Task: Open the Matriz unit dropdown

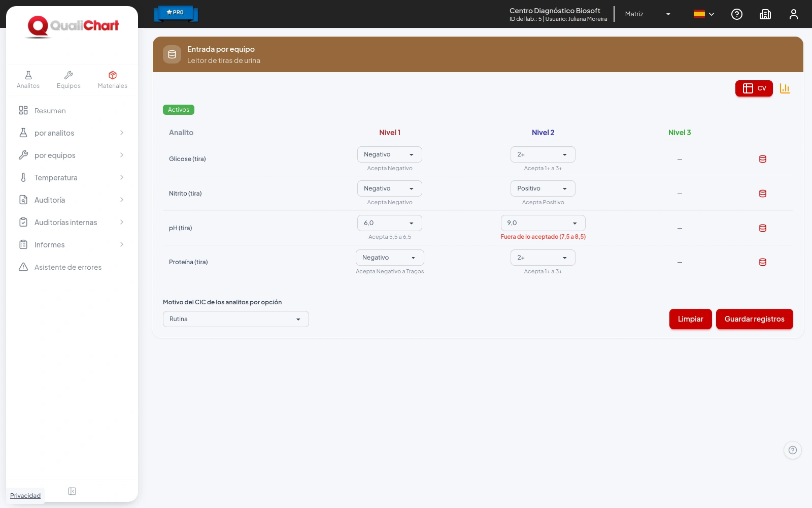Action: (648, 14)
